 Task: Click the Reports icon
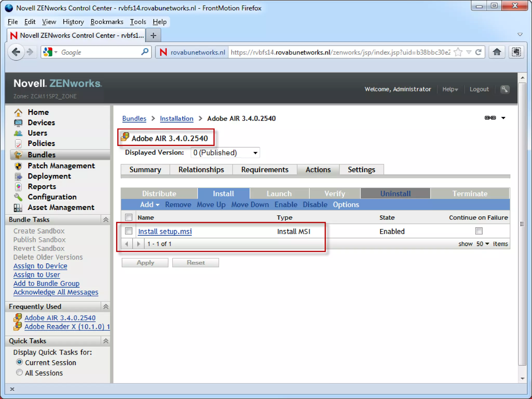click(x=18, y=187)
